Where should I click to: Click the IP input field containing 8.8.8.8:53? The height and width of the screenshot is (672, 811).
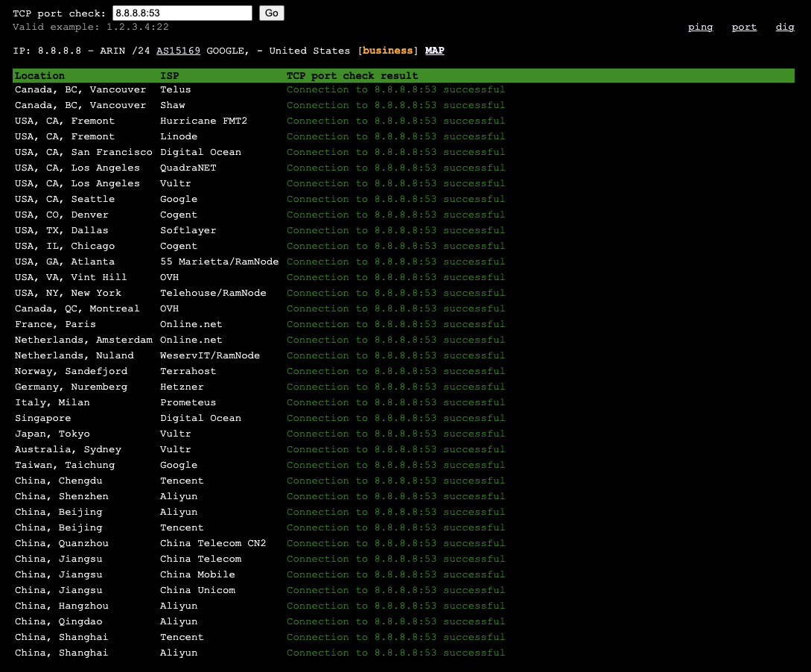coord(181,13)
